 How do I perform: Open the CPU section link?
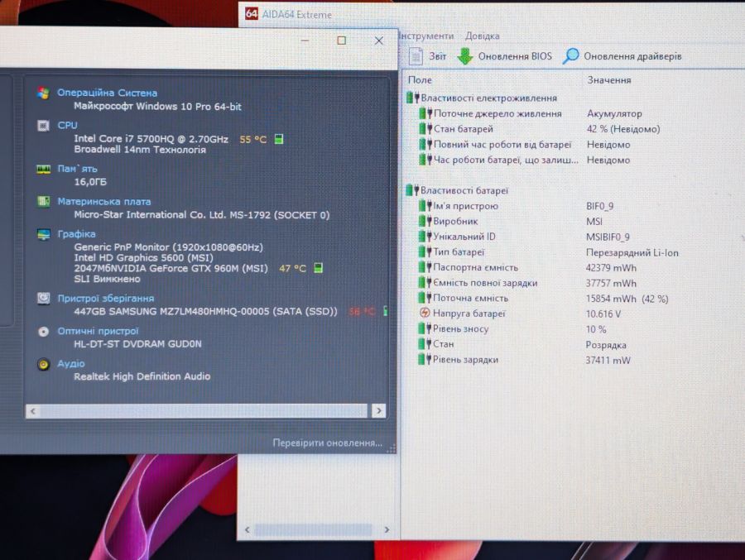click(67, 125)
